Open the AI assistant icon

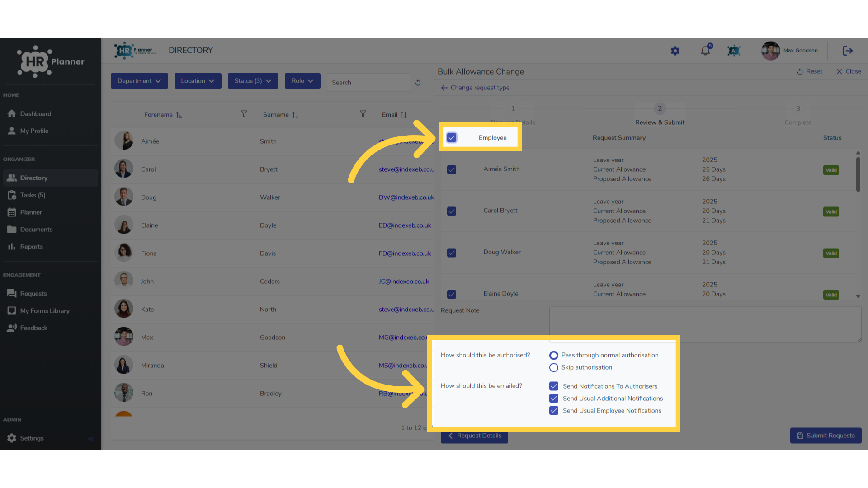point(733,51)
